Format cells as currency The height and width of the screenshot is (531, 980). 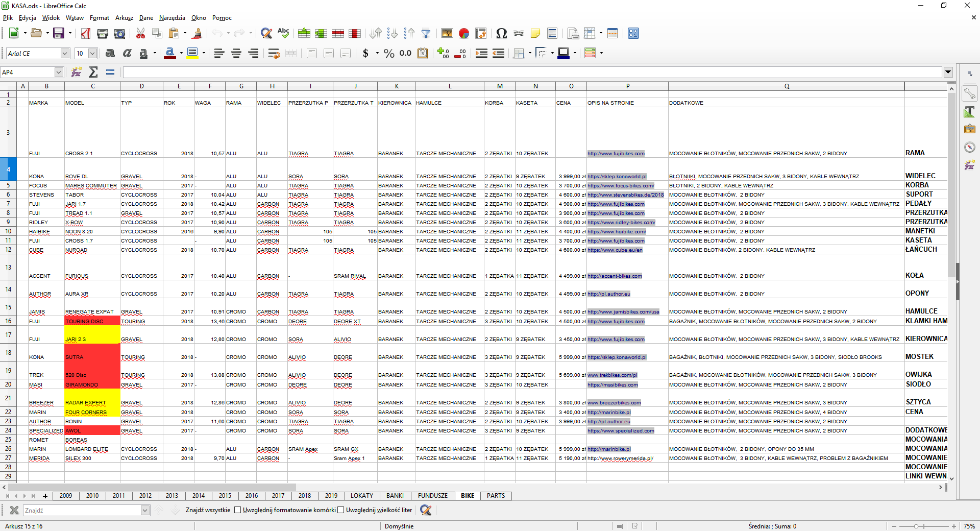pyautogui.click(x=365, y=53)
